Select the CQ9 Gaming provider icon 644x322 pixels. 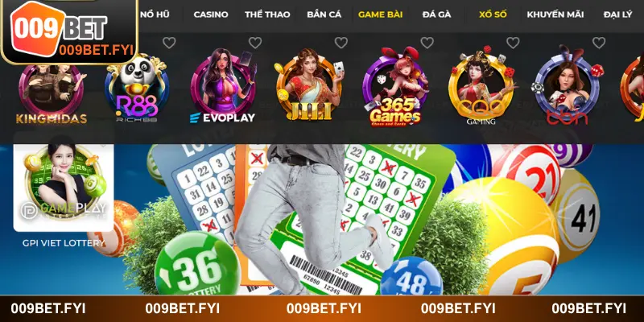481,87
